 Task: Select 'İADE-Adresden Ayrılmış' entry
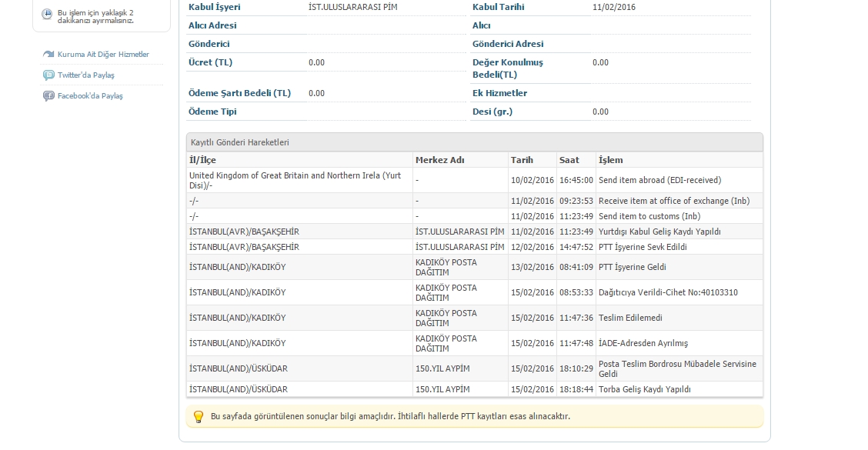[x=643, y=343]
